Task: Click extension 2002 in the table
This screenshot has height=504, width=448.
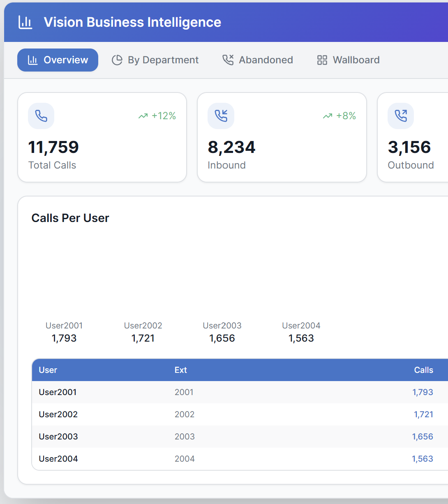Action: coord(185,414)
